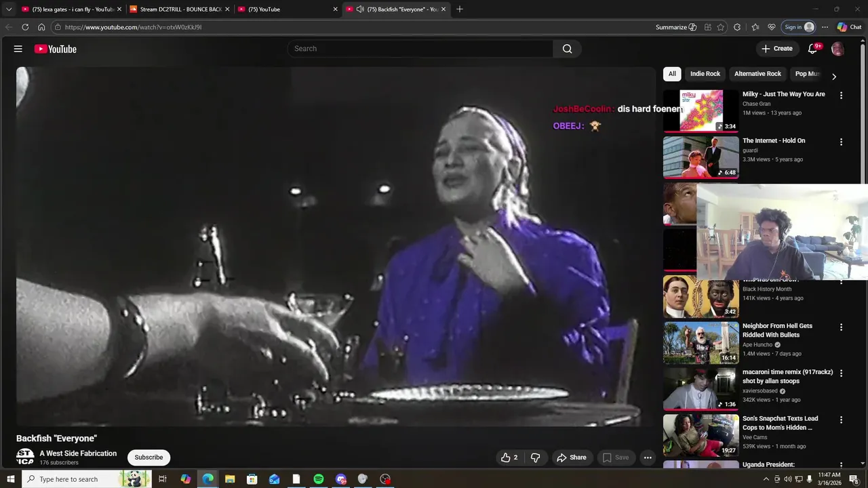
Task: Show next topic chips with arrow
Action: click(834, 77)
